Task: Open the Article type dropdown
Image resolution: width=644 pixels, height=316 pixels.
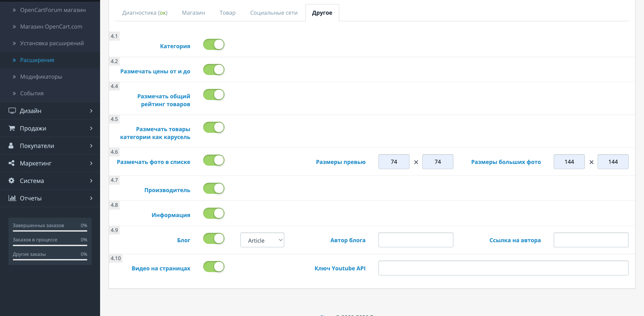Action: 262,240
